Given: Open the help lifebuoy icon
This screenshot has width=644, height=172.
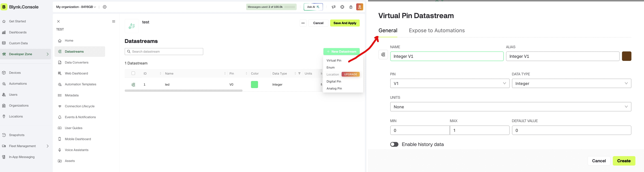Looking at the screenshot, I should pyautogui.click(x=342, y=7).
